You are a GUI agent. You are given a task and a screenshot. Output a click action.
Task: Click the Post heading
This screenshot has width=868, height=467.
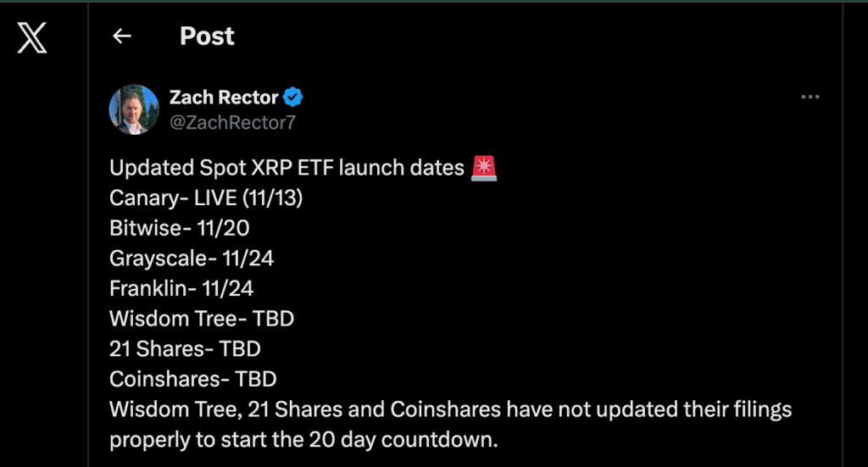[x=207, y=36]
